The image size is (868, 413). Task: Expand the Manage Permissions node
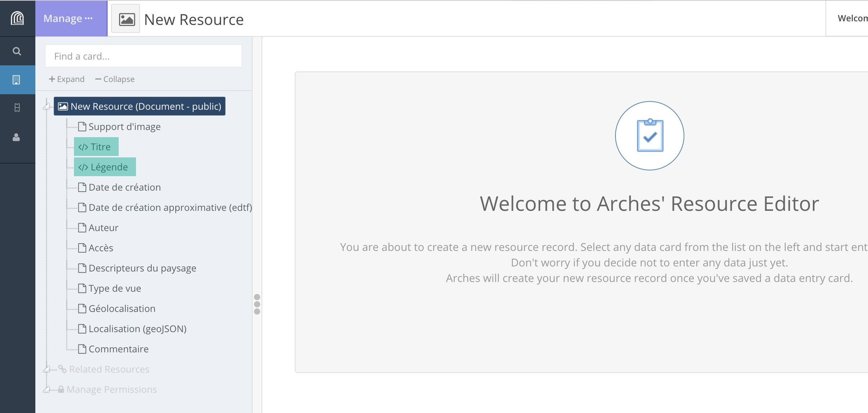47,389
